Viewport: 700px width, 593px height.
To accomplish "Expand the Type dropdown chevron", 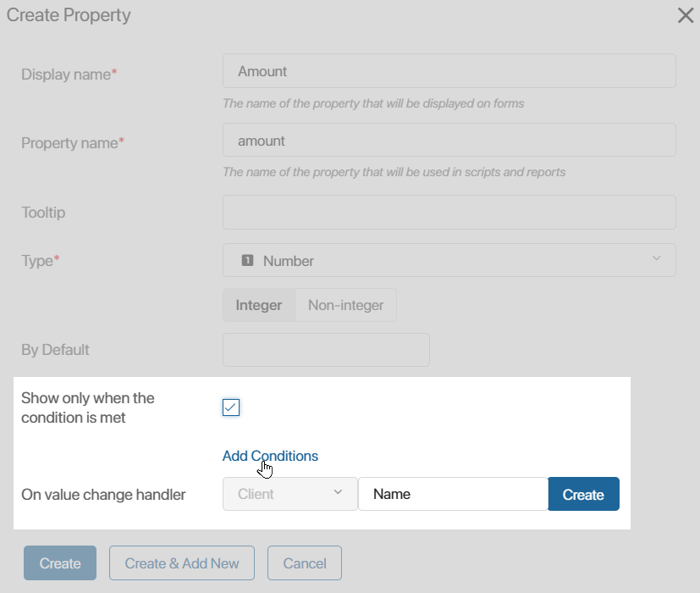I will (x=656, y=258).
